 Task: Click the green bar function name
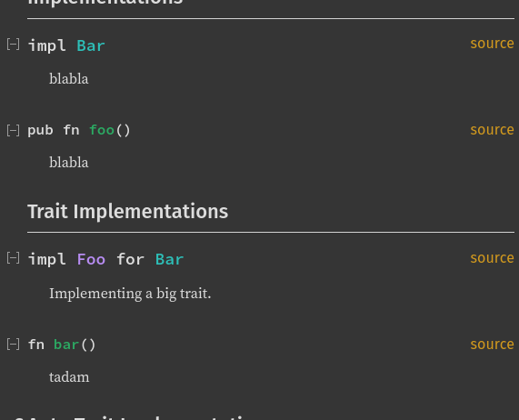66,345
